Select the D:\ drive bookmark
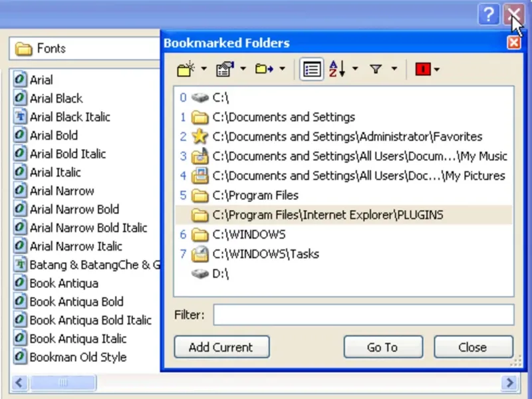 (x=344, y=273)
